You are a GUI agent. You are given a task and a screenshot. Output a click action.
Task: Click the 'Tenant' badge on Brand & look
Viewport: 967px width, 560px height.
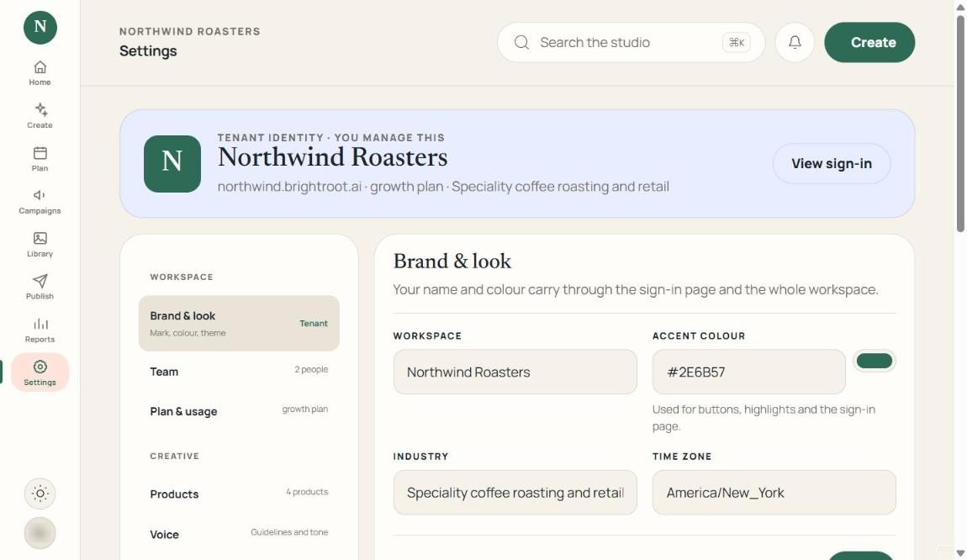[x=314, y=323]
